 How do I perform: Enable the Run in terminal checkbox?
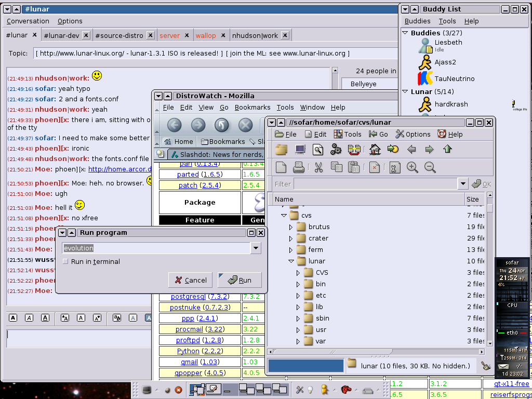pyautogui.click(x=65, y=261)
